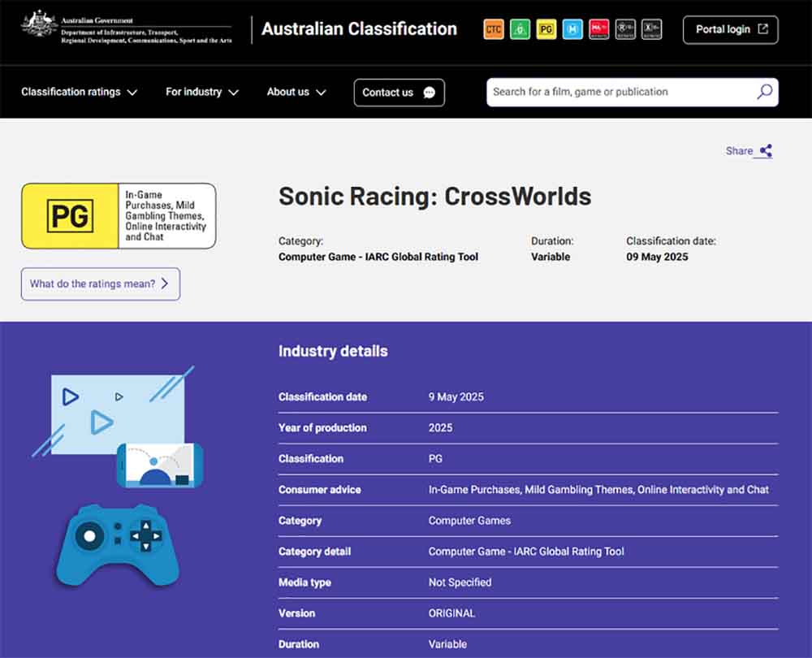Expand the Classification ratings menu
The height and width of the screenshot is (658, 812).
click(x=80, y=93)
